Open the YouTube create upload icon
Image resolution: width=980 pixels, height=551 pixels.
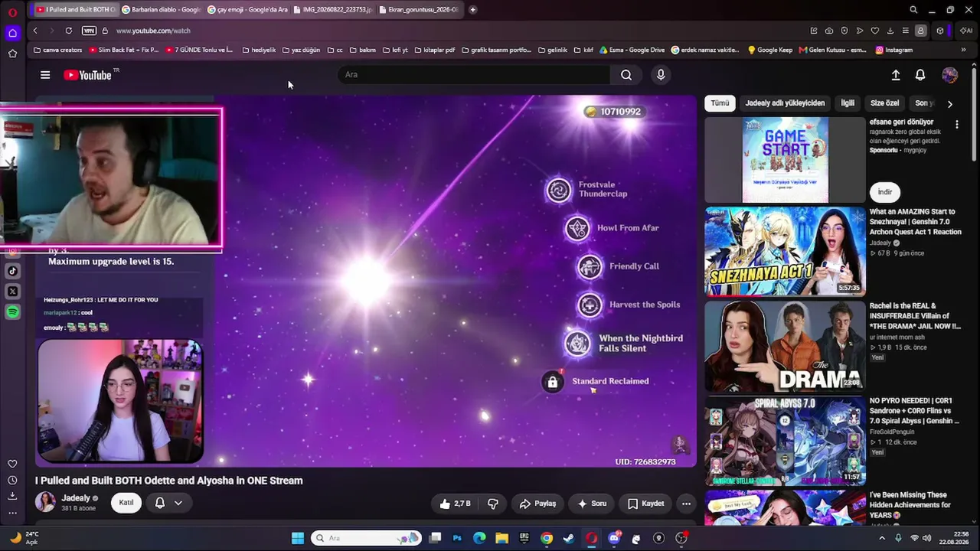pos(896,75)
